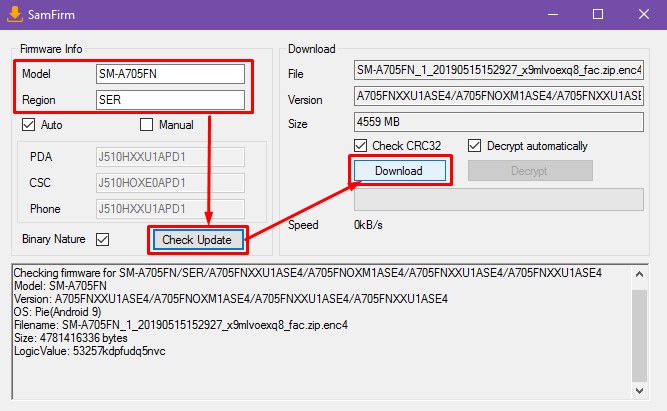
Task: Click the Phone field J510HXXU1APD1
Action: tap(170, 209)
